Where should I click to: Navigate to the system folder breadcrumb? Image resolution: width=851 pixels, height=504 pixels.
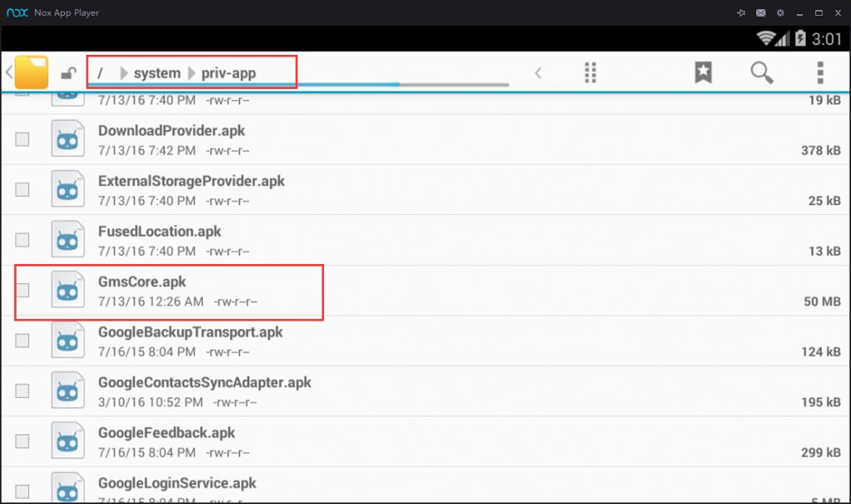point(156,73)
